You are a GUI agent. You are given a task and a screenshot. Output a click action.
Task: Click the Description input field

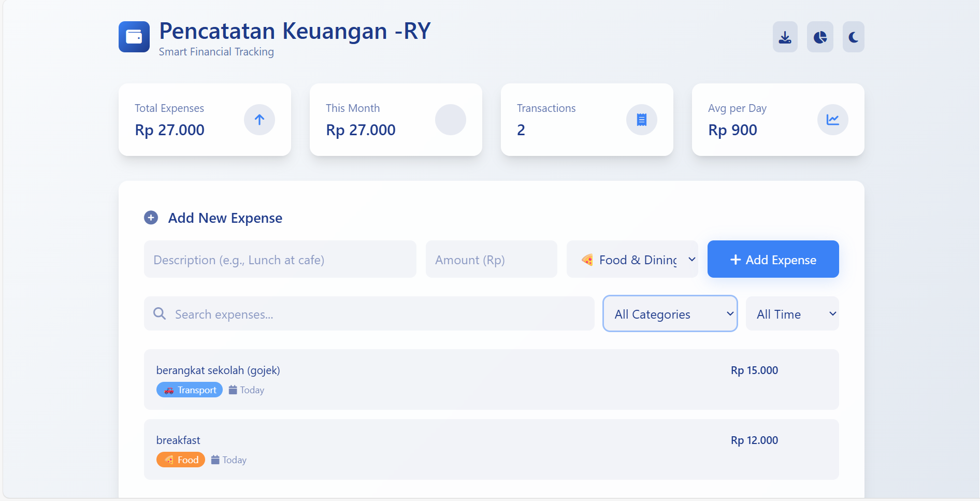pyautogui.click(x=280, y=259)
